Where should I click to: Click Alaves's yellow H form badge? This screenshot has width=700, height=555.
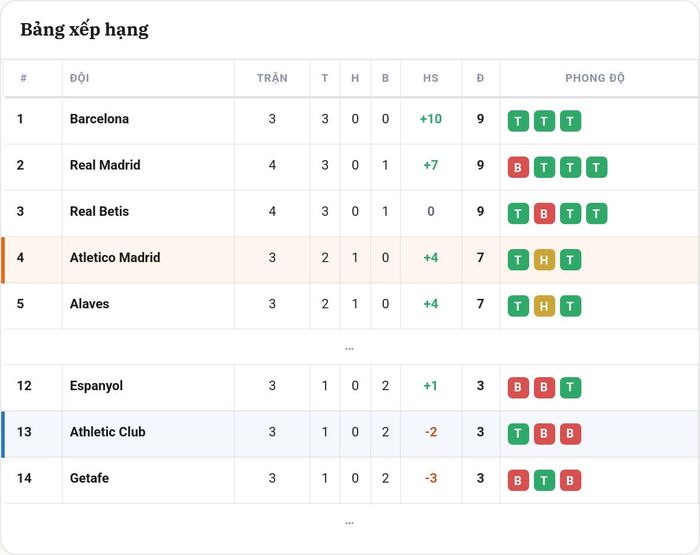pyautogui.click(x=544, y=306)
